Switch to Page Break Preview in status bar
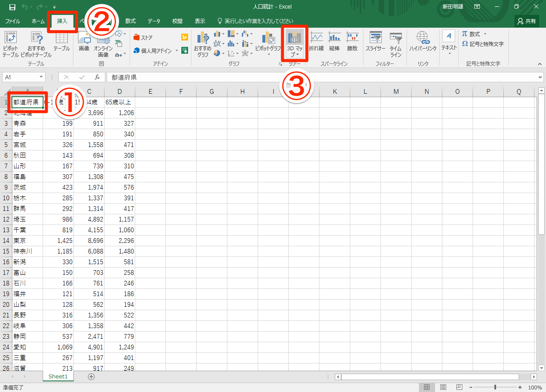The width and height of the screenshot is (546, 392). pos(459,387)
